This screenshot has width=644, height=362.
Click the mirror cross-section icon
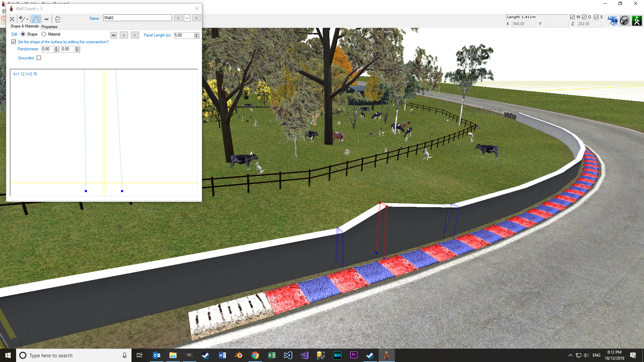58,19
